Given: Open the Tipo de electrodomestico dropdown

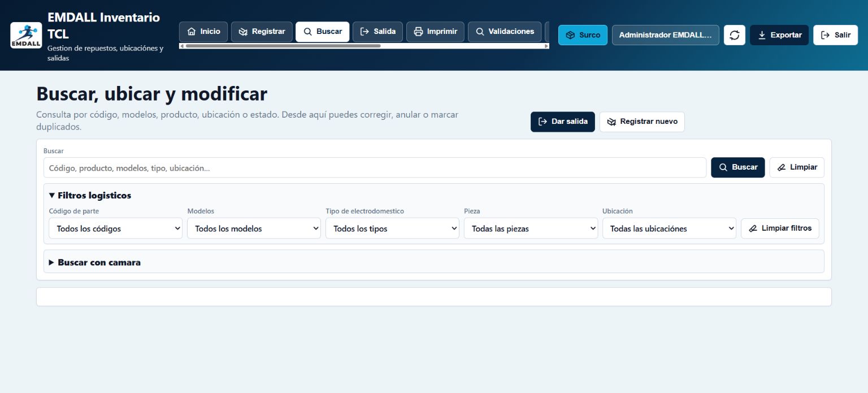Looking at the screenshot, I should click(392, 228).
